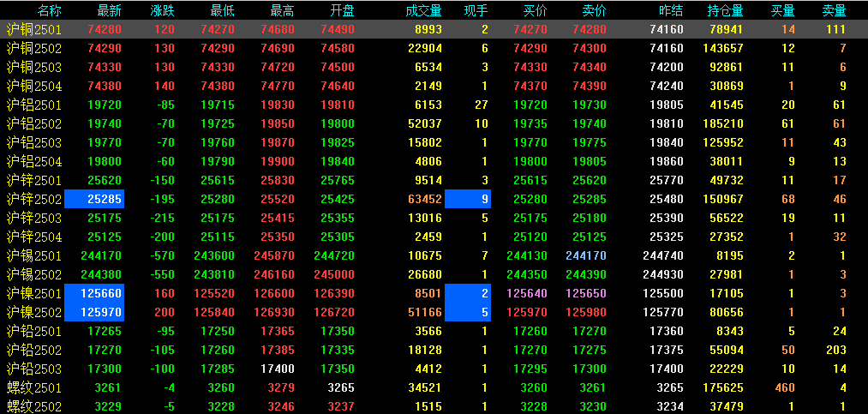Screen dimensions: 868x414
Task: Select the 沪铝2502 contract name
Action: (x=33, y=123)
